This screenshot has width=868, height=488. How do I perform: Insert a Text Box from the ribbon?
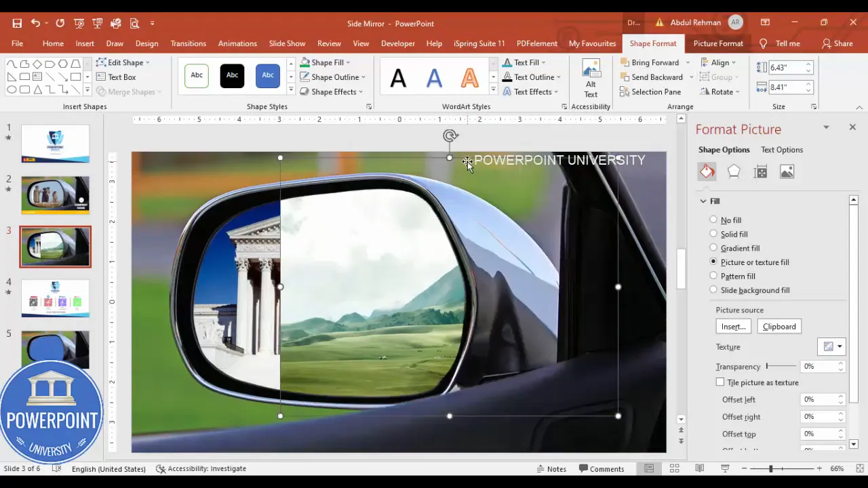pos(116,77)
